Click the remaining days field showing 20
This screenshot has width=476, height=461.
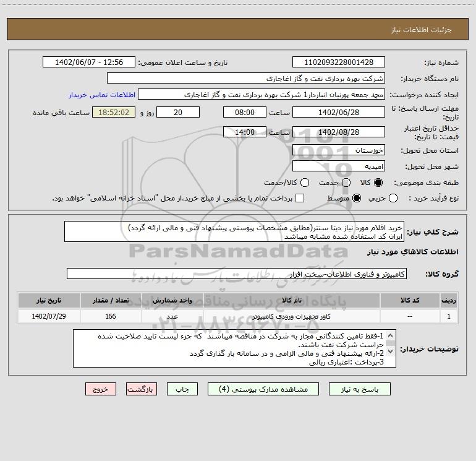(x=178, y=112)
